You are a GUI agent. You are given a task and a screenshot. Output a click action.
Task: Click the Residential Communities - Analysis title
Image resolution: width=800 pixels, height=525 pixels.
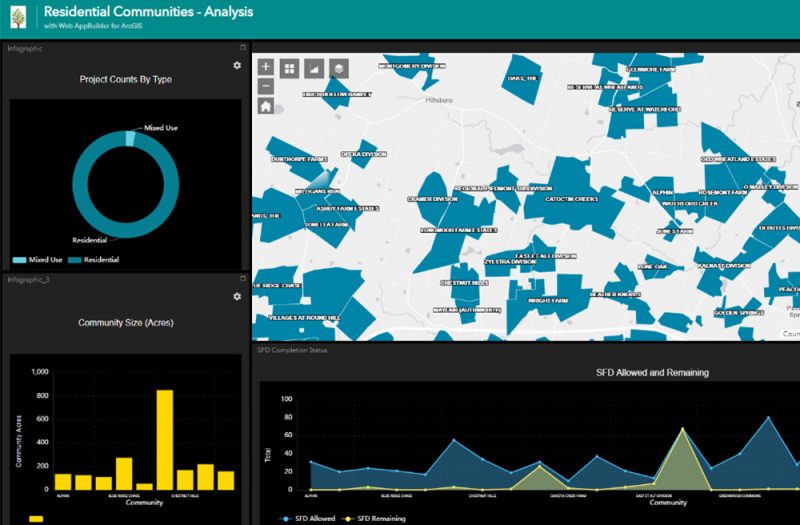coord(148,12)
